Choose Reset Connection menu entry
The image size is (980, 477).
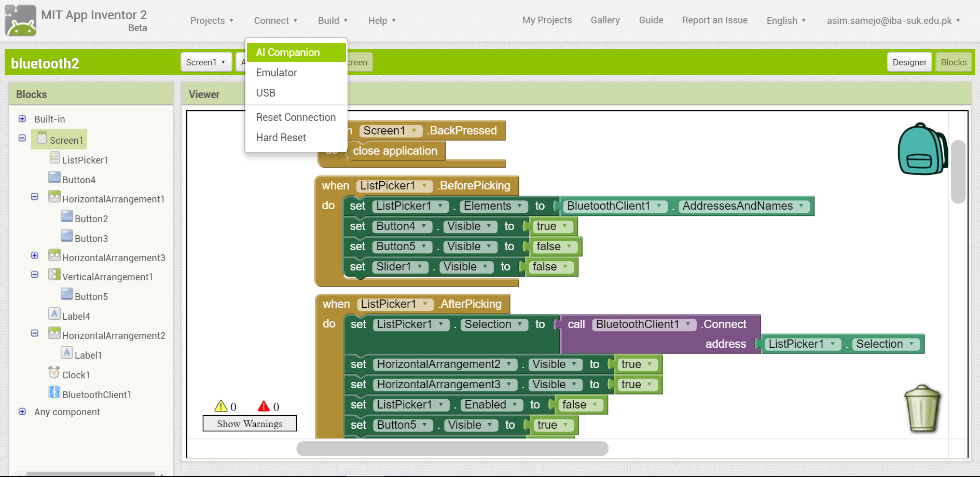tap(296, 117)
